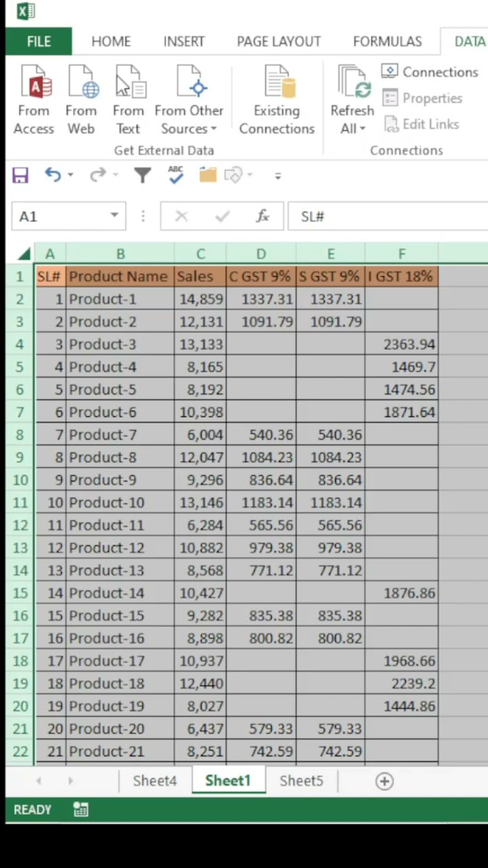Image resolution: width=488 pixels, height=868 pixels.
Task: Switch to the PAGE LAYOUT tab
Action: tap(279, 41)
